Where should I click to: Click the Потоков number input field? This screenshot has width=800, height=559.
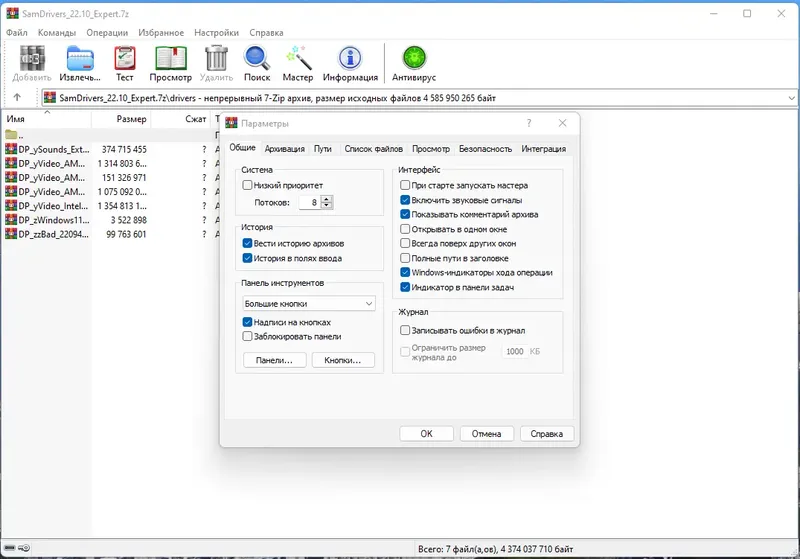click(310, 202)
